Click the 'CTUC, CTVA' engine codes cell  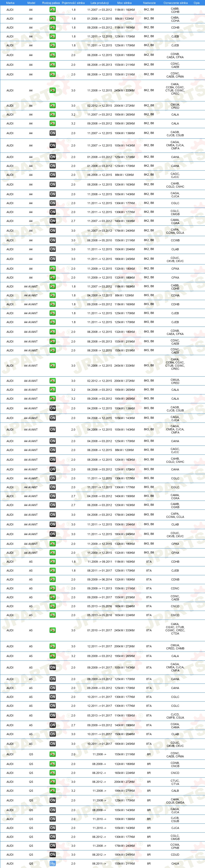(175, 782)
